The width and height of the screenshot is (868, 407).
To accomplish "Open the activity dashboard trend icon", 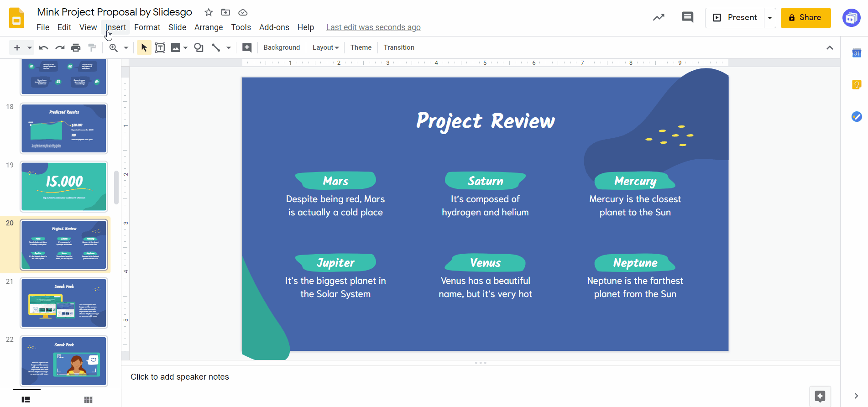I will coord(659,18).
